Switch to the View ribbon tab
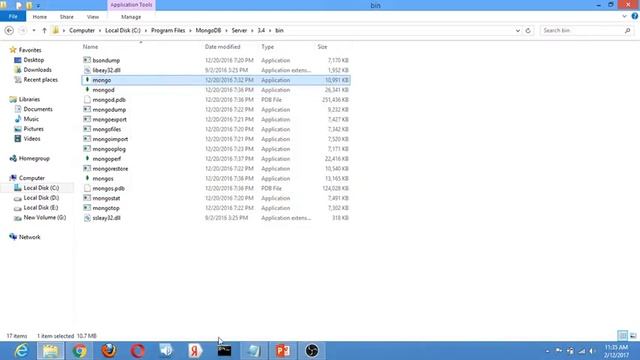Screen dimensions: 640x360 [x=93, y=17]
